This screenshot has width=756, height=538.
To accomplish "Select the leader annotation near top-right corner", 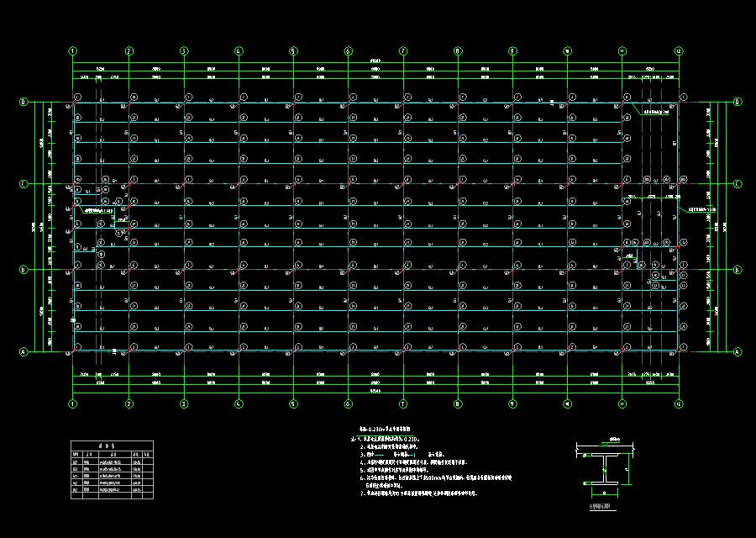I will click(659, 111).
